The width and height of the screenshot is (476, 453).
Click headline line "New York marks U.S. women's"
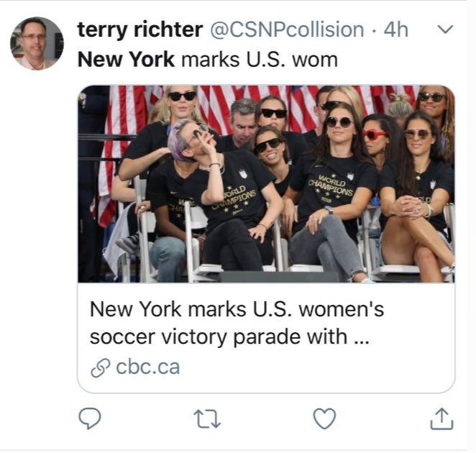click(237, 310)
